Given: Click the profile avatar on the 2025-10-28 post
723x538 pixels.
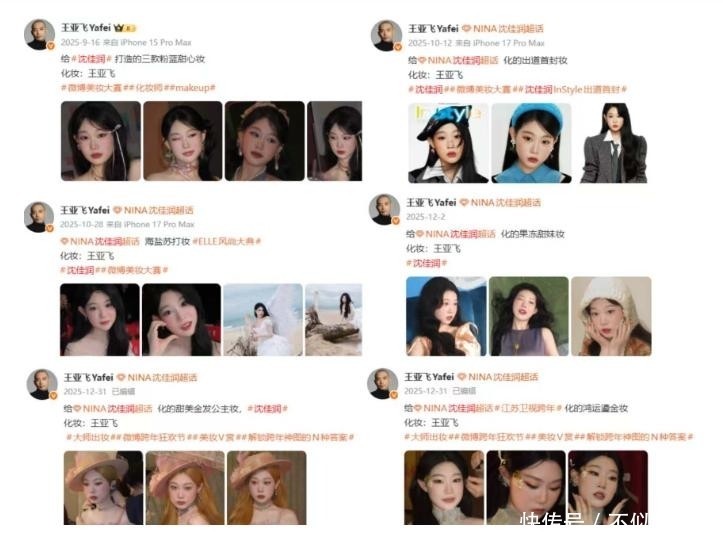Looking at the screenshot, I should 39,217.
